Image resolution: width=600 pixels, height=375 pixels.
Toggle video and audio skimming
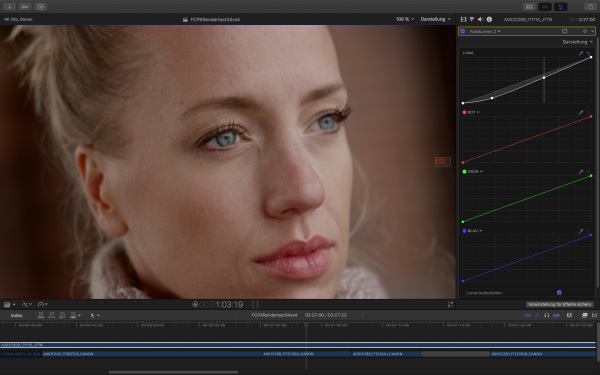coord(527,315)
